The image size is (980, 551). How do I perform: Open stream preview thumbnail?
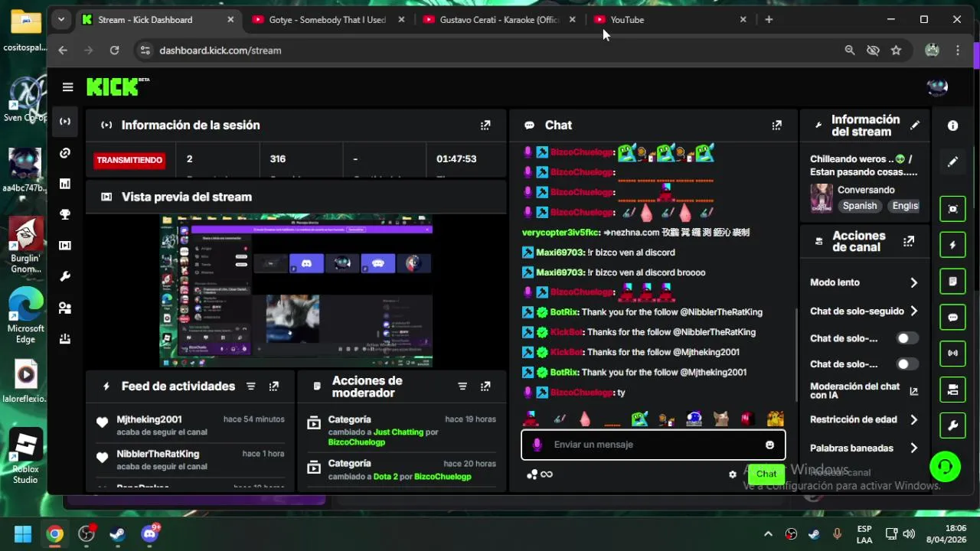tap(296, 291)
